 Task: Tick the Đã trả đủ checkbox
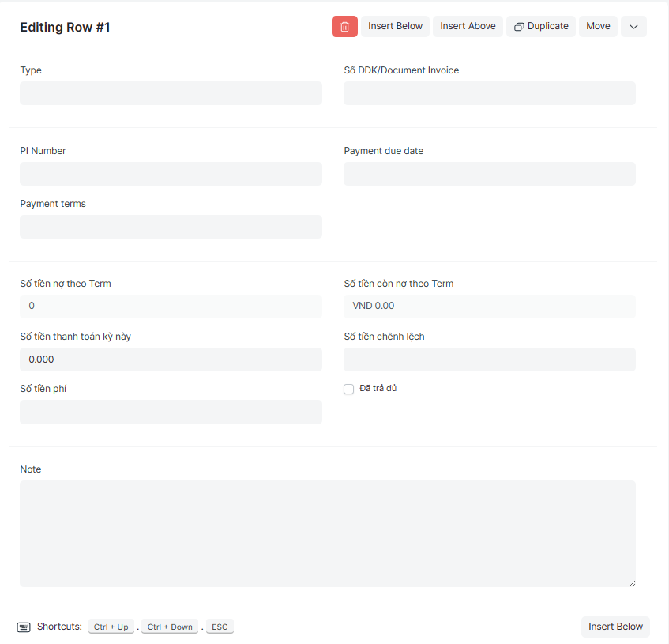(349, 390)
